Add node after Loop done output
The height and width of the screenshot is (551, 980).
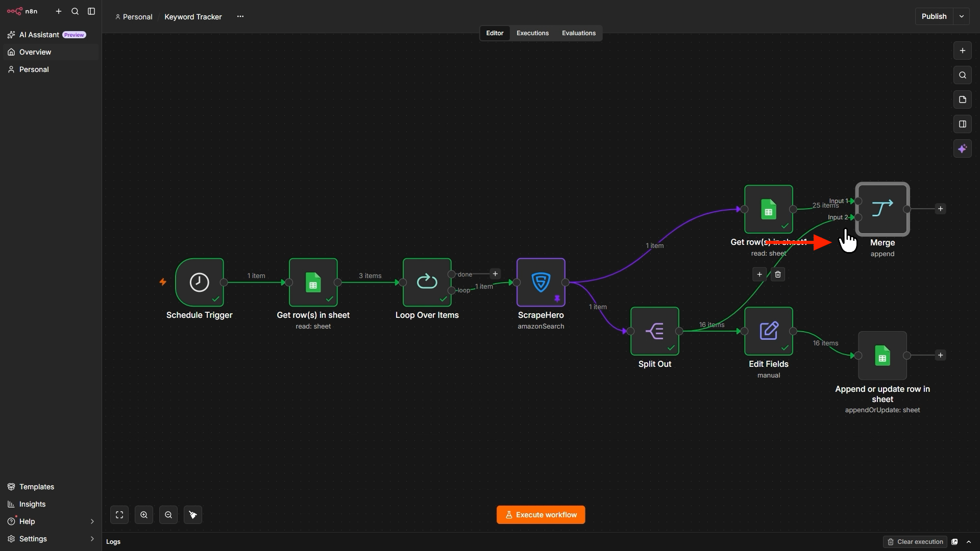495,274
